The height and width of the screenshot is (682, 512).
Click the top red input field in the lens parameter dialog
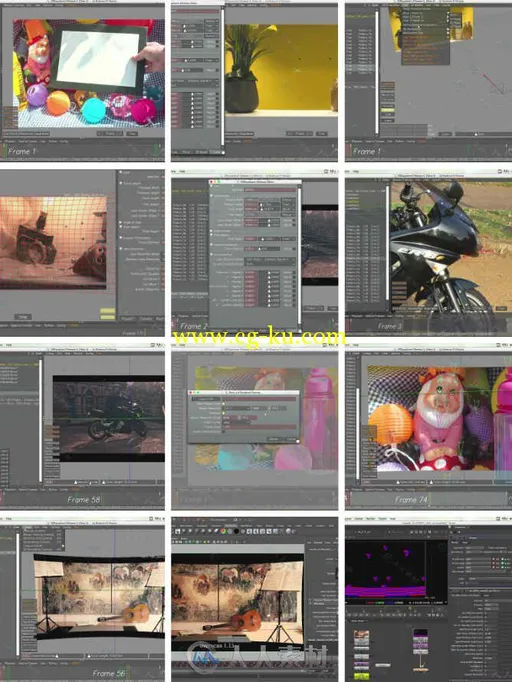[270, 190]
